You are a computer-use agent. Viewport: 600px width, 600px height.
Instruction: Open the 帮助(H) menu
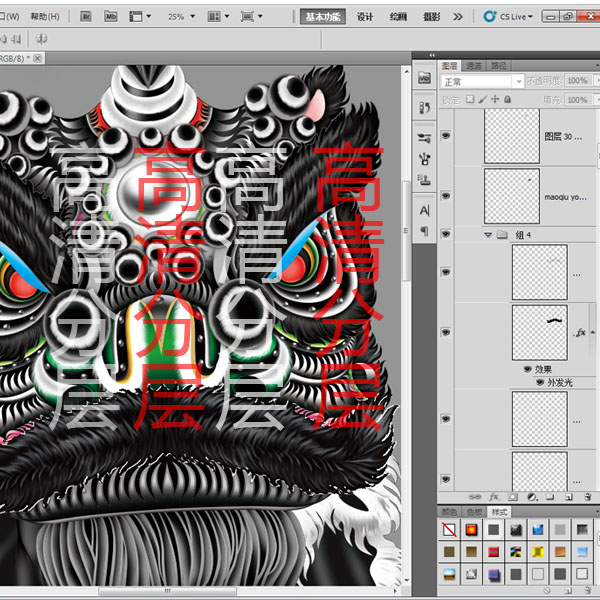[45, 16]
